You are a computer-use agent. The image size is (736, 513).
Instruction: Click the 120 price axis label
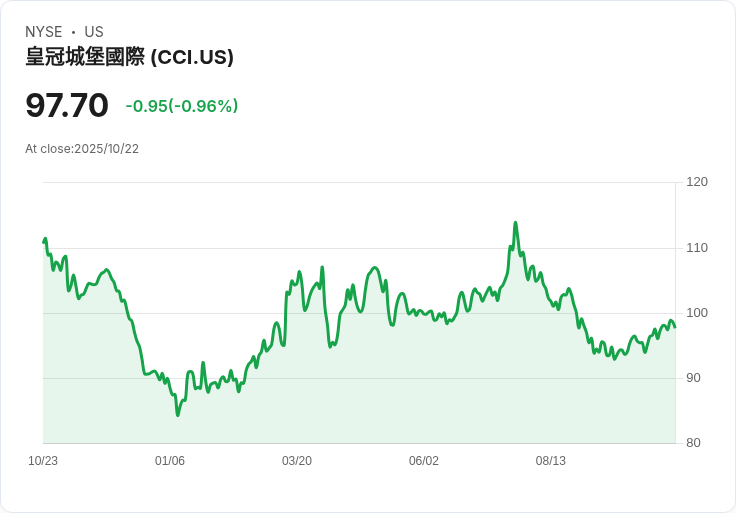coord(697,182)
